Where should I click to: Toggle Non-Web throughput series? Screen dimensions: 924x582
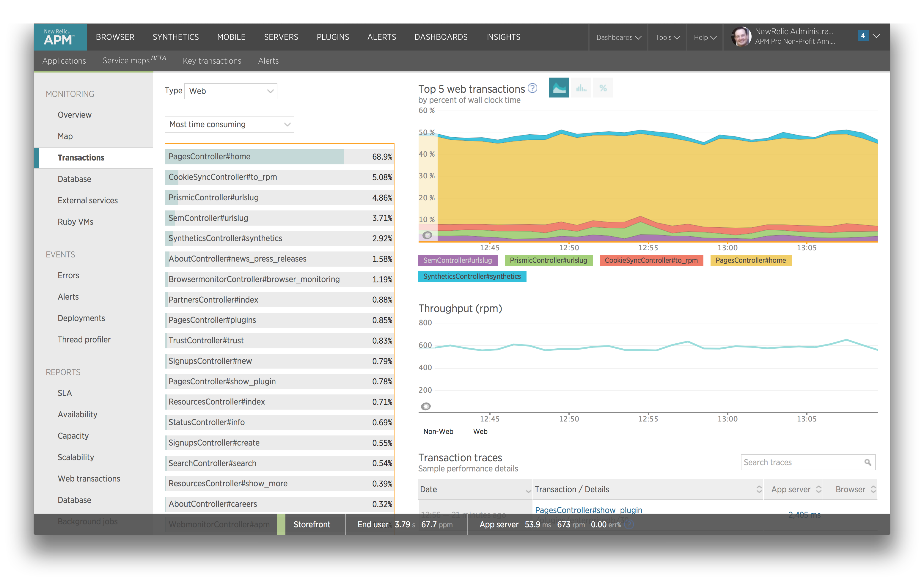(x=438, y=431)
